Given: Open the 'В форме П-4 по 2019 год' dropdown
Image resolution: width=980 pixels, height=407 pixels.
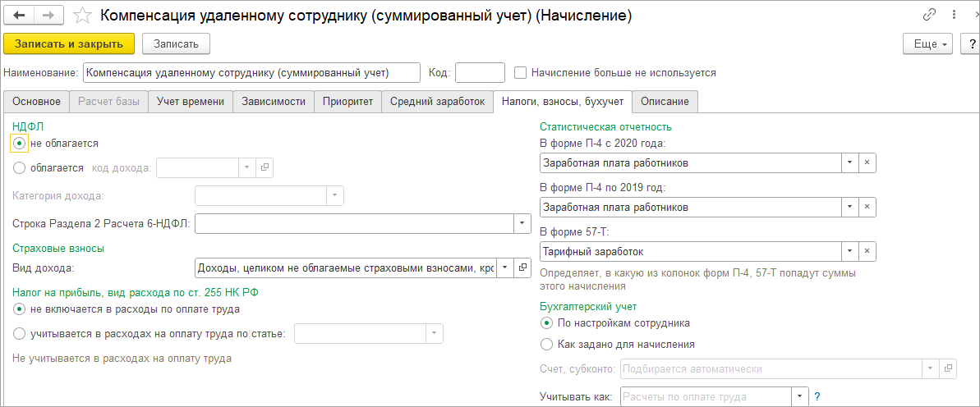Looking at the screenshot, I should click(849, 207).
